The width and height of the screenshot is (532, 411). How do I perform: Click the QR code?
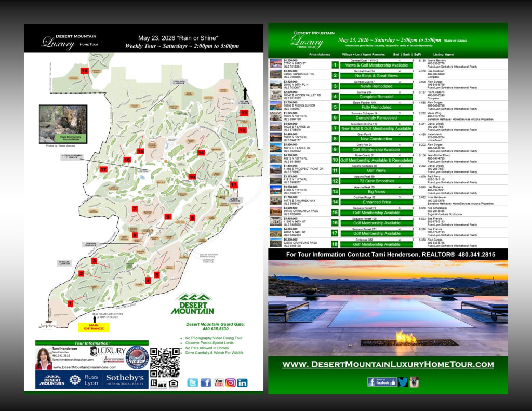[x=165, y=363]
